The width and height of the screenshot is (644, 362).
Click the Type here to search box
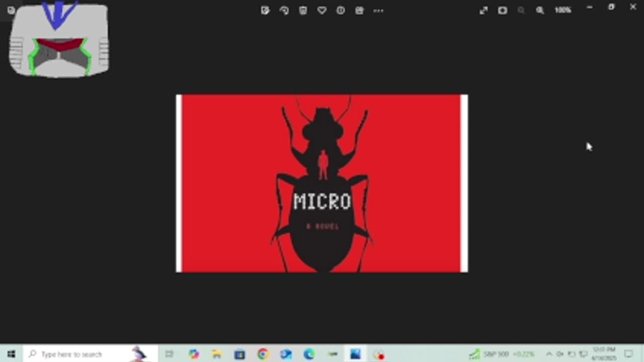[x=91, y=354]
